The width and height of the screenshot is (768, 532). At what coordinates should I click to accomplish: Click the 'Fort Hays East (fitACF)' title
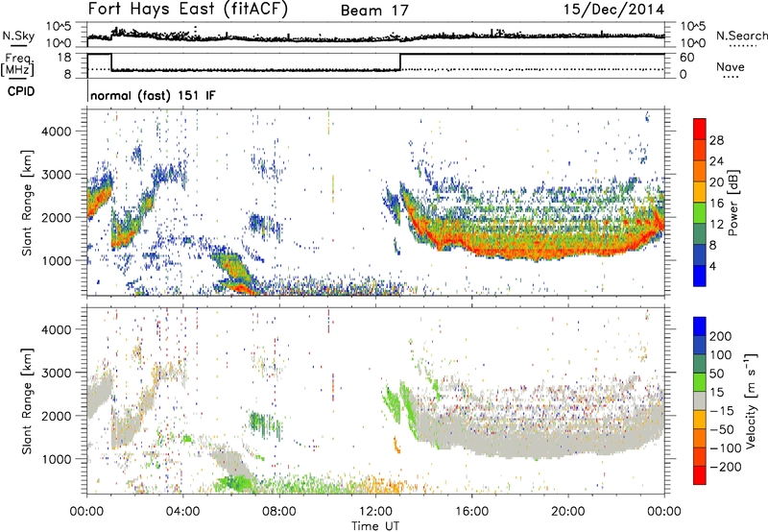point(188,10)
